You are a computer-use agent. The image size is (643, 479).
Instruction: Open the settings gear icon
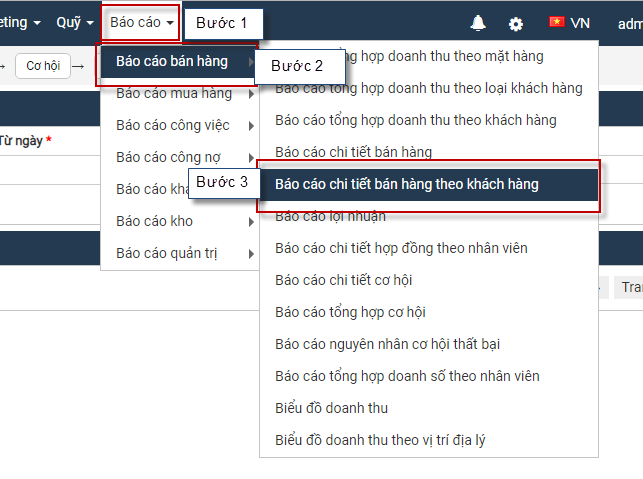coord(516,23)
